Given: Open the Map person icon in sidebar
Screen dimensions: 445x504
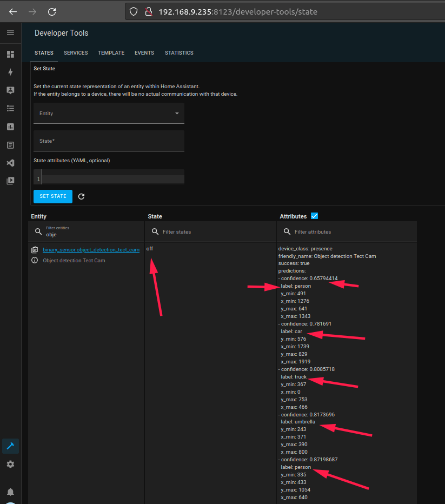Looking at the screenshot, I should click(x=11, y=90).
